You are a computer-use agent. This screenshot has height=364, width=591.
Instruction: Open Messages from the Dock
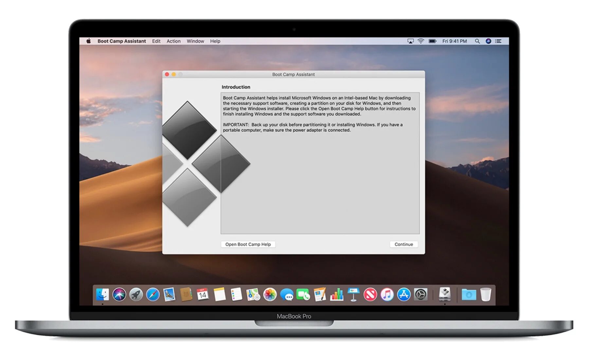pyautogui.click(x=287, y=295)
